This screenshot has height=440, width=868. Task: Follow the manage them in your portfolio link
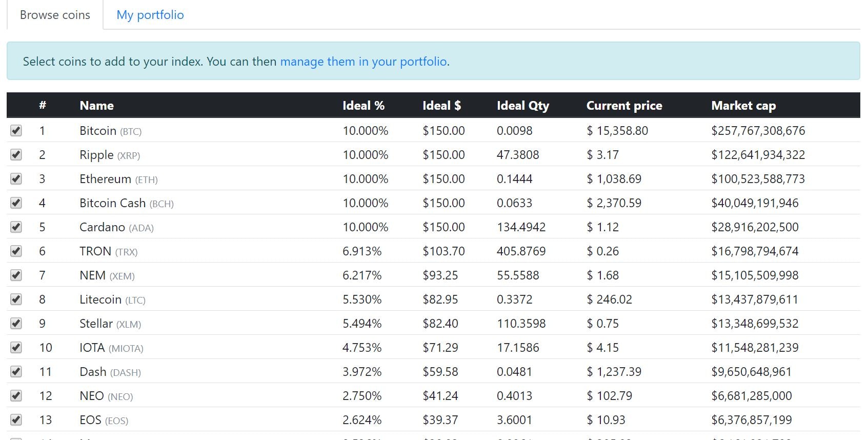tap(364, 62)
